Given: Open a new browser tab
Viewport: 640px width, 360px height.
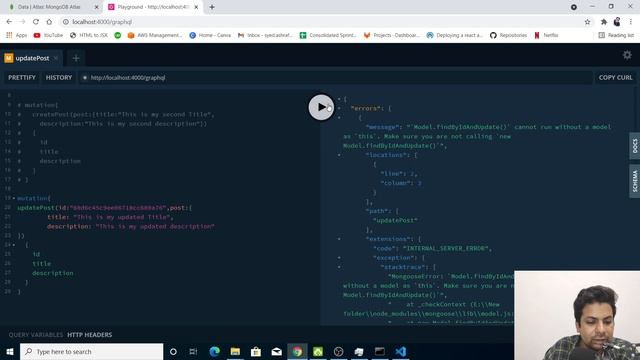Looking at the screenshot, I should pyautogui.click(x=212, y=7).
